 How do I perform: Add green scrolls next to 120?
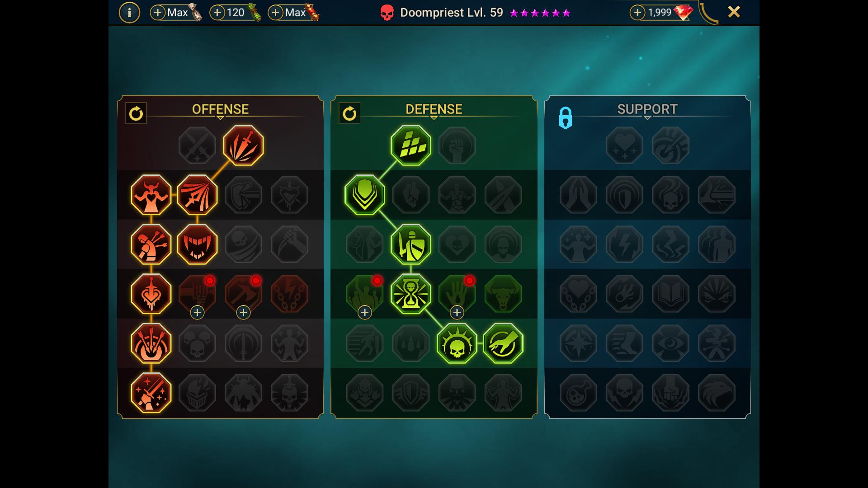coord(217,13)
